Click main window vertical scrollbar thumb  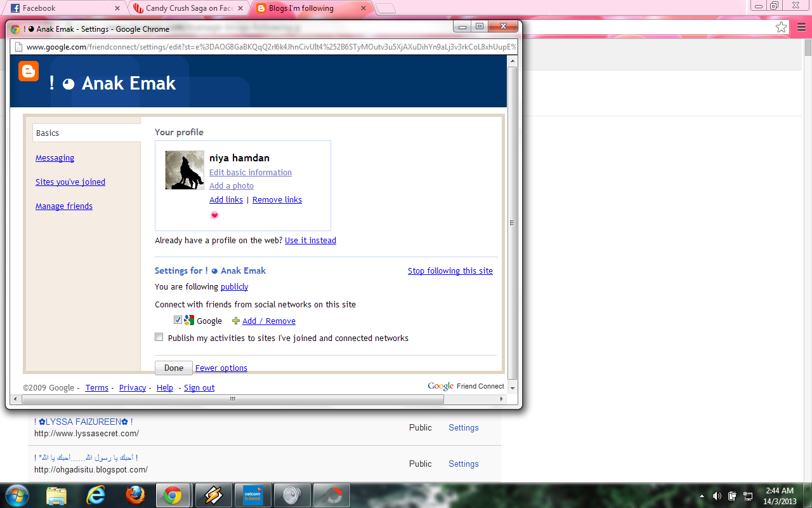(x=808, y=48)
